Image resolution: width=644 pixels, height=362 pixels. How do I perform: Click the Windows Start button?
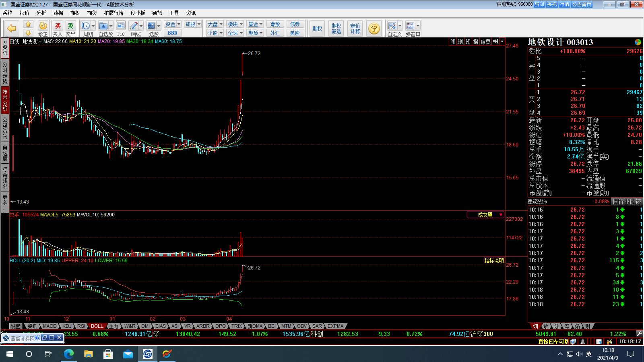coord(10,354)
